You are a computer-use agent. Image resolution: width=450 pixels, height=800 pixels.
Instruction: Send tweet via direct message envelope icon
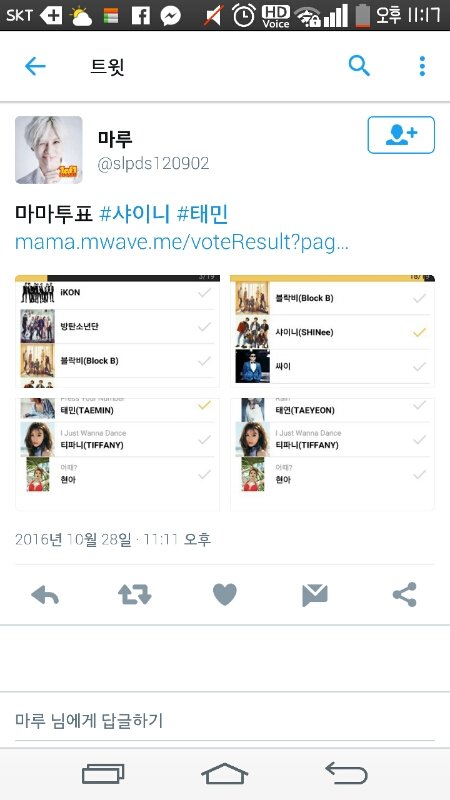tap(315, 595)
